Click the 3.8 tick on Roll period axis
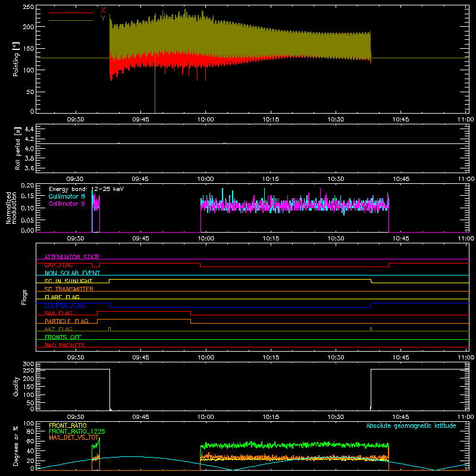This screenshot has height=476, width=476. [29, 158]
